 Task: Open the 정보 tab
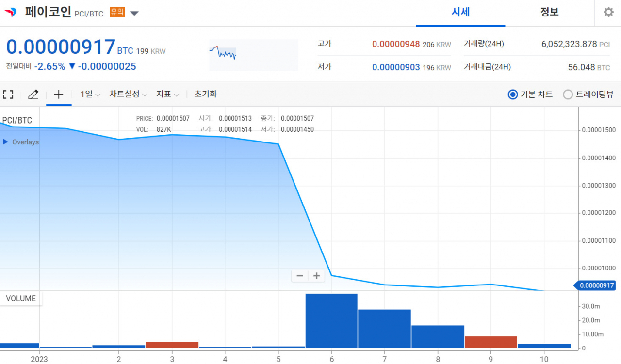(550, 12)
